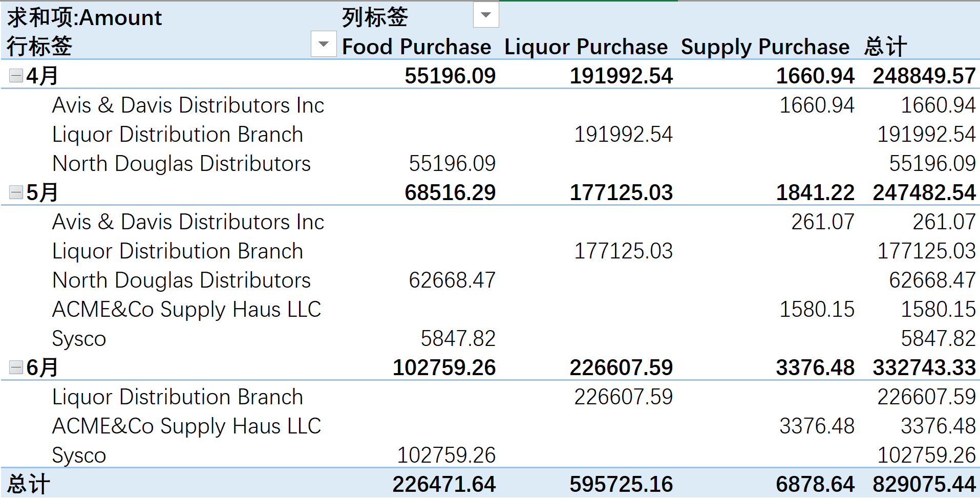Select the 6月 row label
The image size is (980, 500).
tap(42, 367)
